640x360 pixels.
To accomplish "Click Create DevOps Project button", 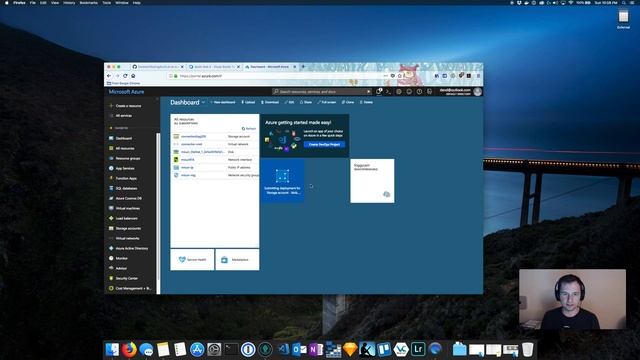I will 324,144.
